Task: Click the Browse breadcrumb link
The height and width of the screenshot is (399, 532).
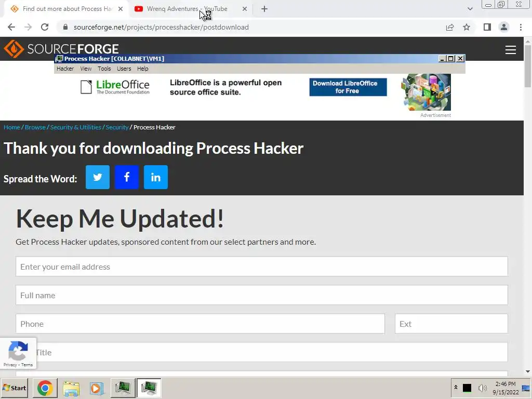Action: pos(35,127)
